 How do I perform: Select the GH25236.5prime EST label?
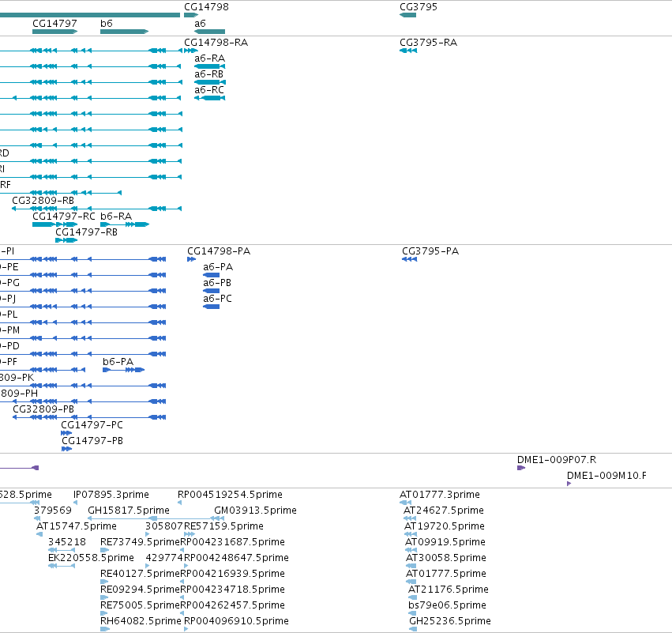tap(450, 621)
